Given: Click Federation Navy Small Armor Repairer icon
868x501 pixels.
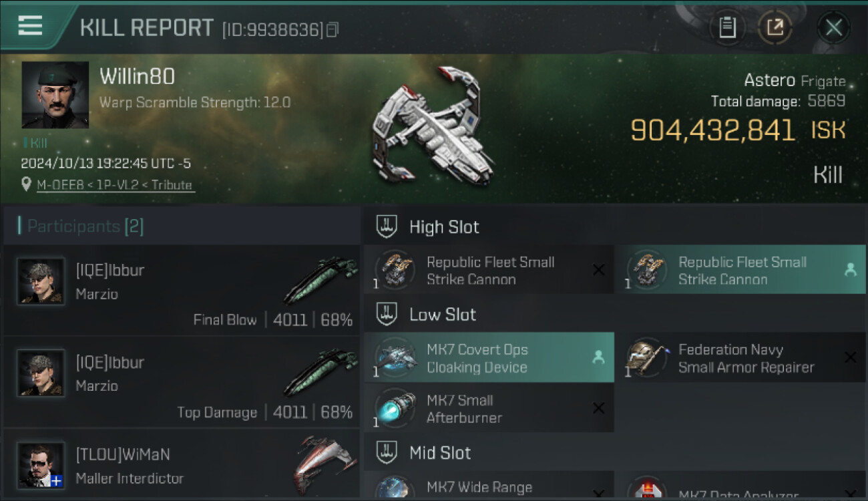Looking at the screenshot, I should pos(647,357).
